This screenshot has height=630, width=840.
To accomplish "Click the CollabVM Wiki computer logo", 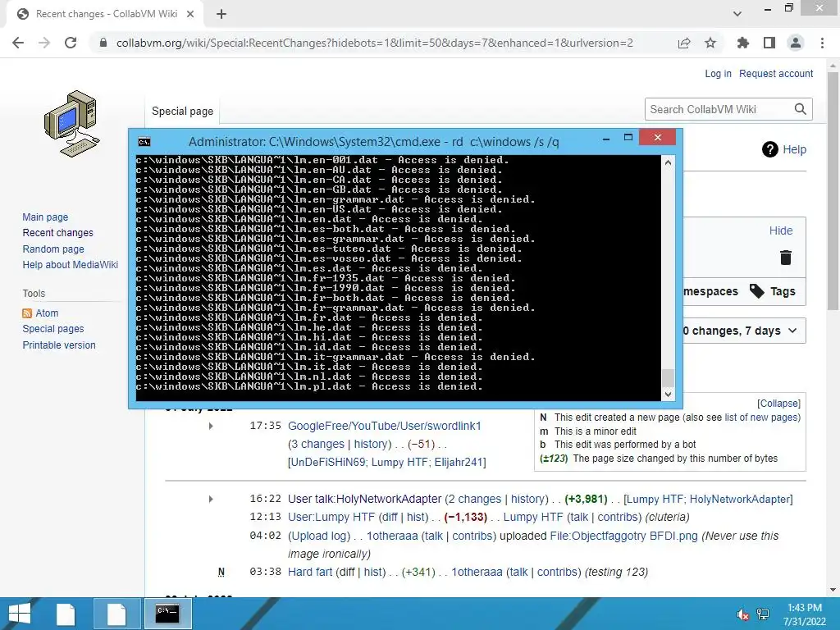I will tap(72, 124).
